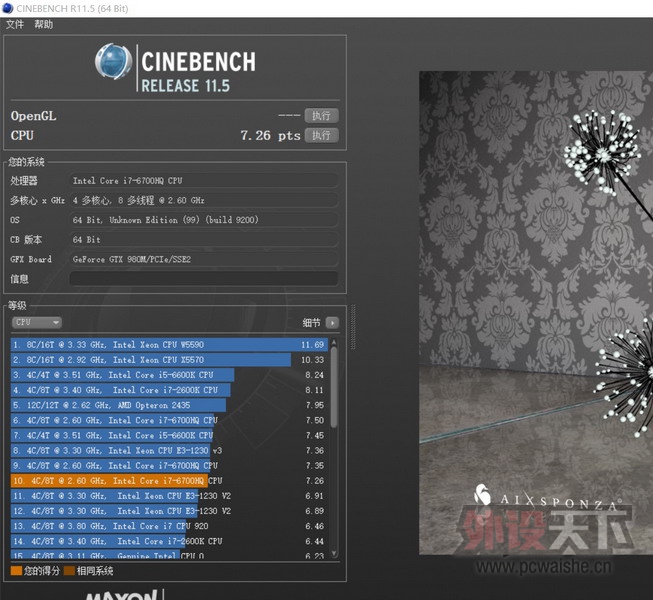
Task: Click the CB 版本 field 64 Bit
Action: pos(203,239)
